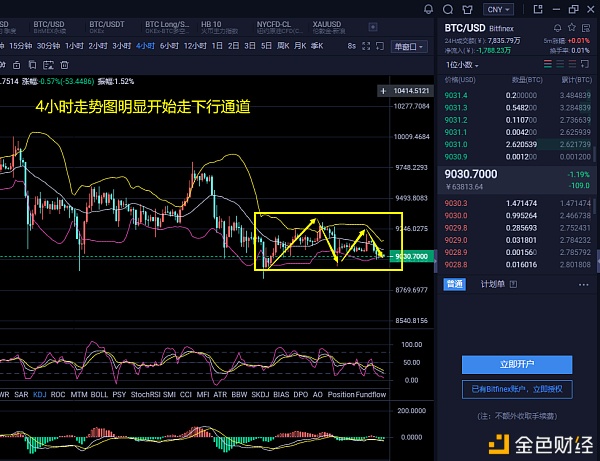600x461 pixels.
Task: Add a new market tab with the plus icon
Action: point(373,27)
